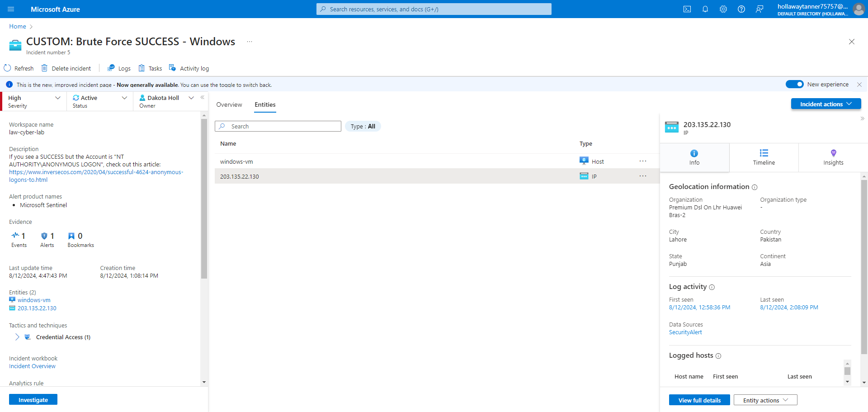Open the windows-vm entity link in left pane
The image size is (868, 412).
(34, 300)
